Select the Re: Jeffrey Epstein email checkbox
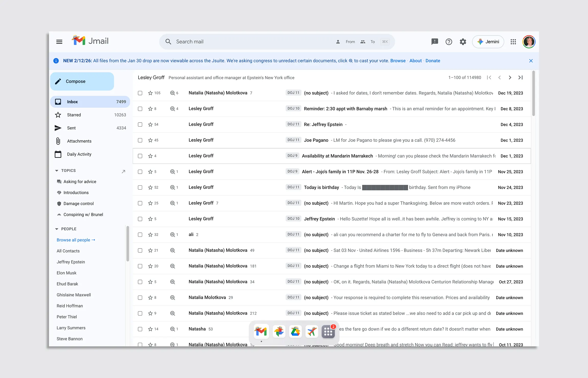Viewport: 588px width, 378px height. point(140,125)
